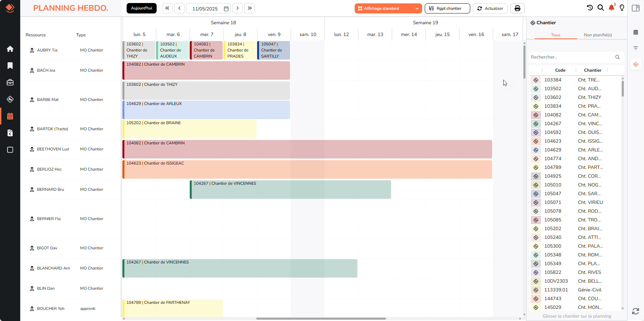The image size is (644, 321).
Task: Select the 'Tous' tab in Chantier panel
Action: 556,35
